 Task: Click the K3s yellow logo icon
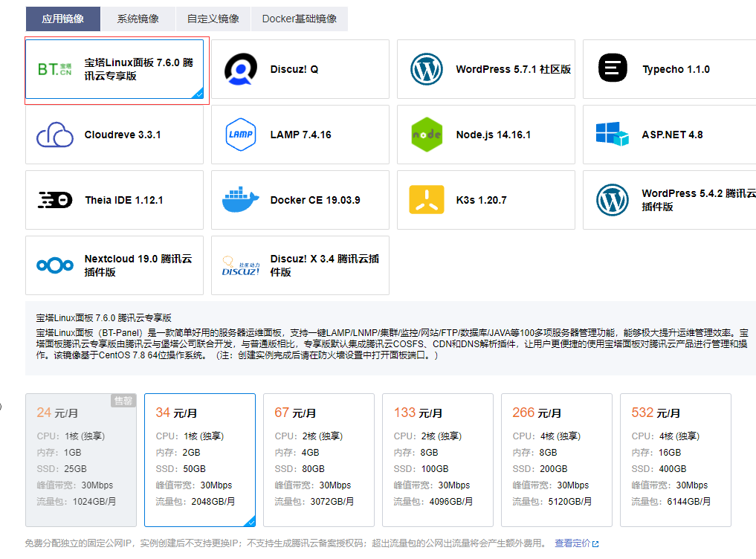pyautogui.click(x=427, y=200)
